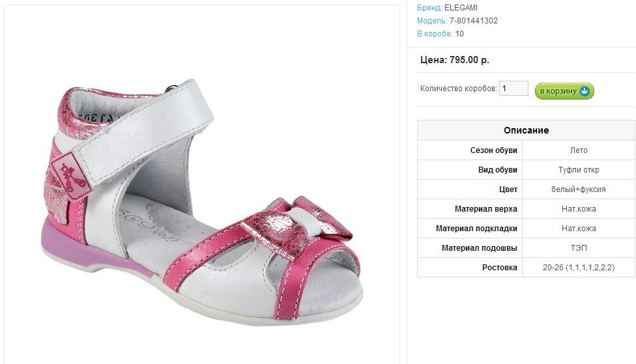Select the белый+фуксия color value
The image size is (636, 364).
click(x=579, y=189)
